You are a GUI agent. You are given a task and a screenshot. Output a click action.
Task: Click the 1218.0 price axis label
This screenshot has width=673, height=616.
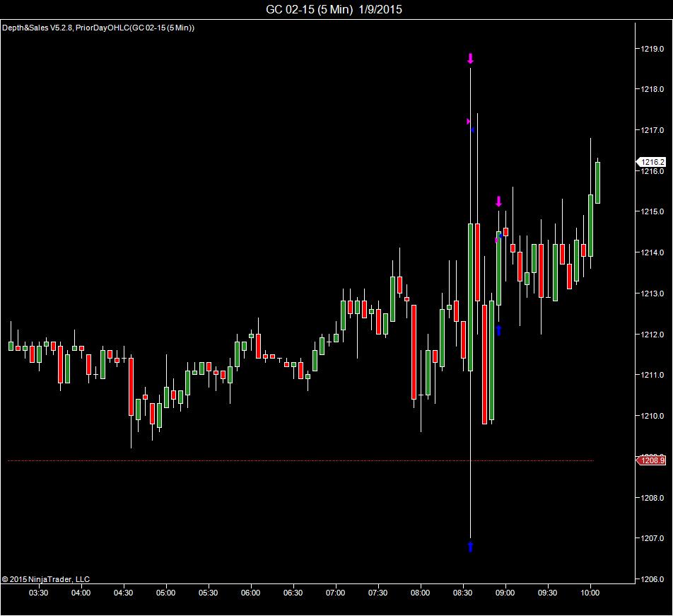click(x=652, y=89)
